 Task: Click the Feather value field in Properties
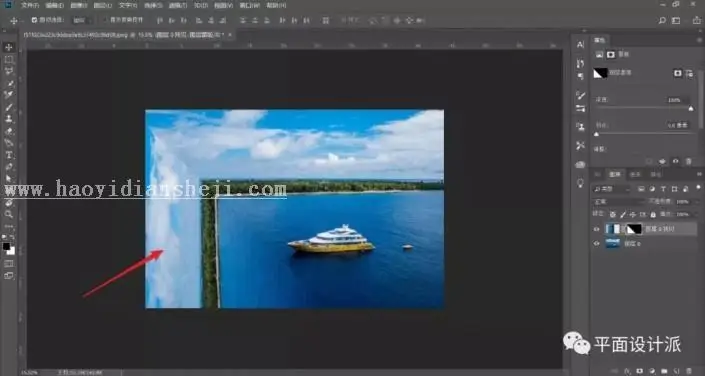pos(677,125)
